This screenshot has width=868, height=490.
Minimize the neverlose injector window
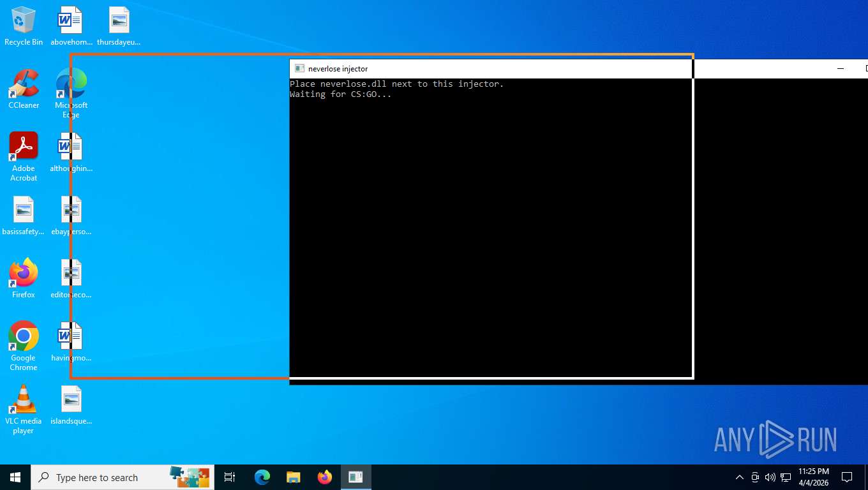841,68
